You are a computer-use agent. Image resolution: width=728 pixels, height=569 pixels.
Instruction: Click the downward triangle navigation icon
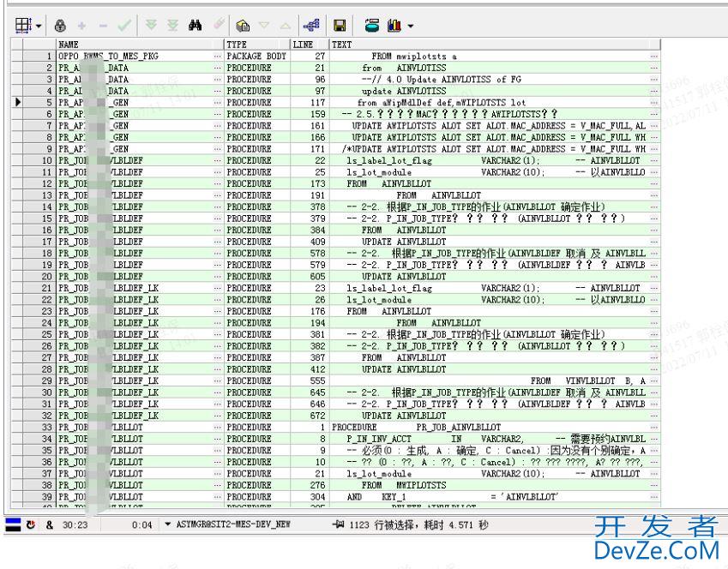click(264, 26)
